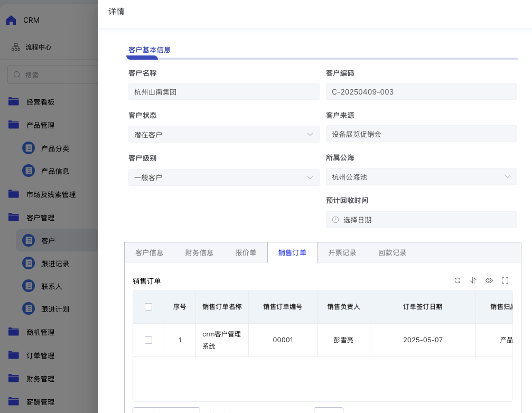
Task: Click the 销售订单名称 column header
Action: click(222, 307)
